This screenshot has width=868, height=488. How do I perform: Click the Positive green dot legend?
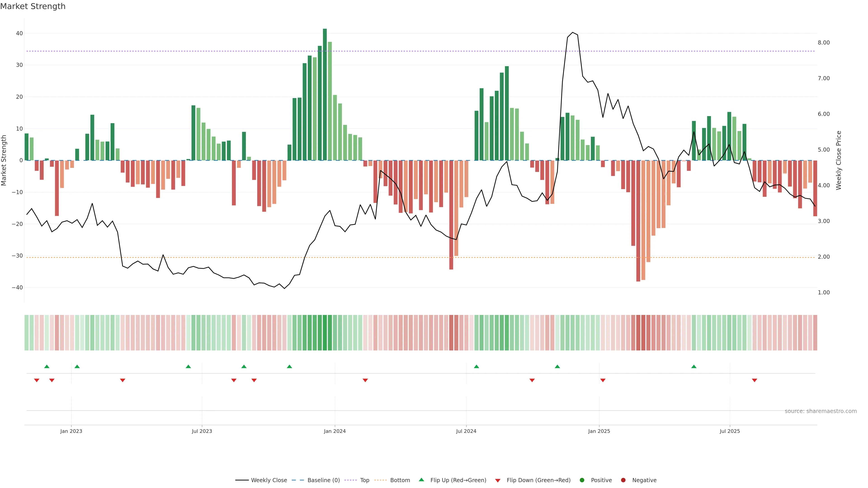582,480
